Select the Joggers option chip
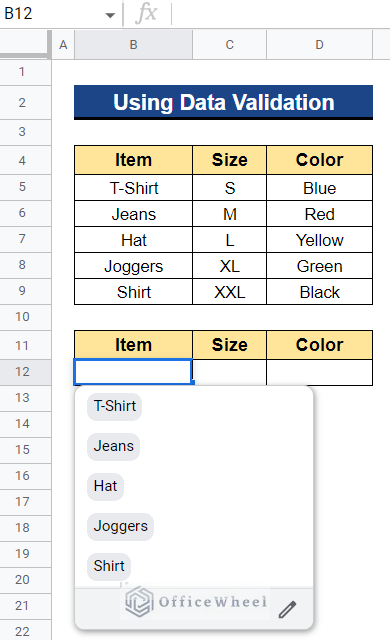 tap(120, 526)
